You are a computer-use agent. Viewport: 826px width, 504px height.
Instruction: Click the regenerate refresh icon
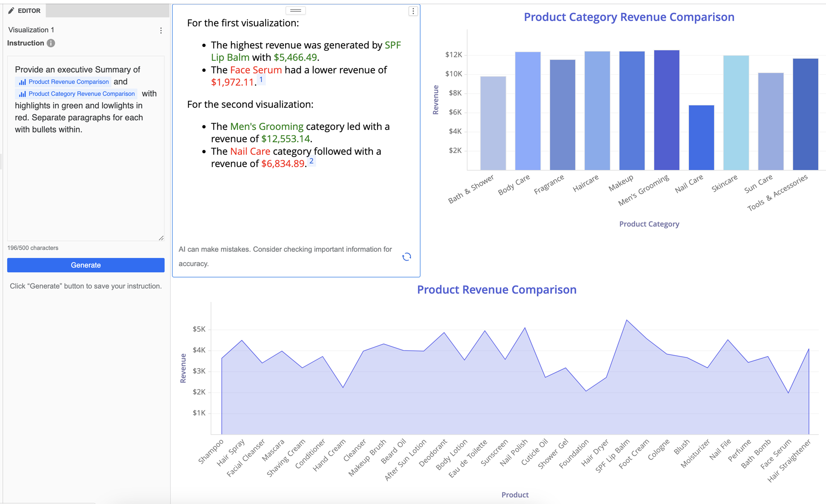[x=407, y=256]
